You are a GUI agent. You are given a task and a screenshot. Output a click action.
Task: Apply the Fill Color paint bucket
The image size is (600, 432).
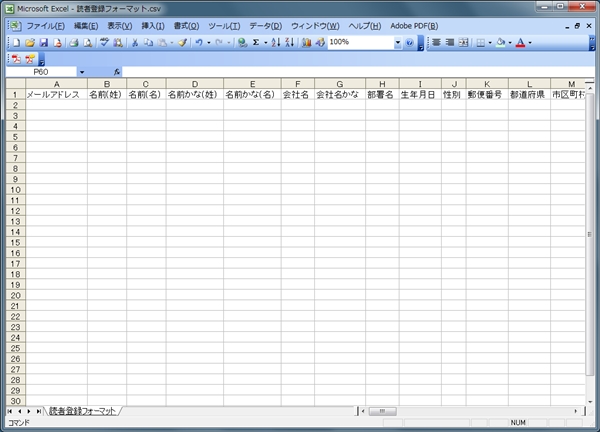(x=501, y=42)
